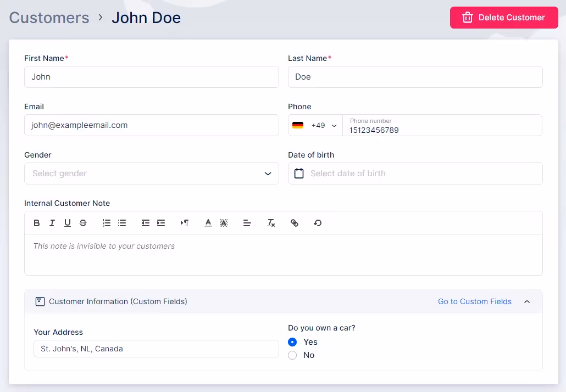Insert a hyperlink into the note

click(295, 223)
